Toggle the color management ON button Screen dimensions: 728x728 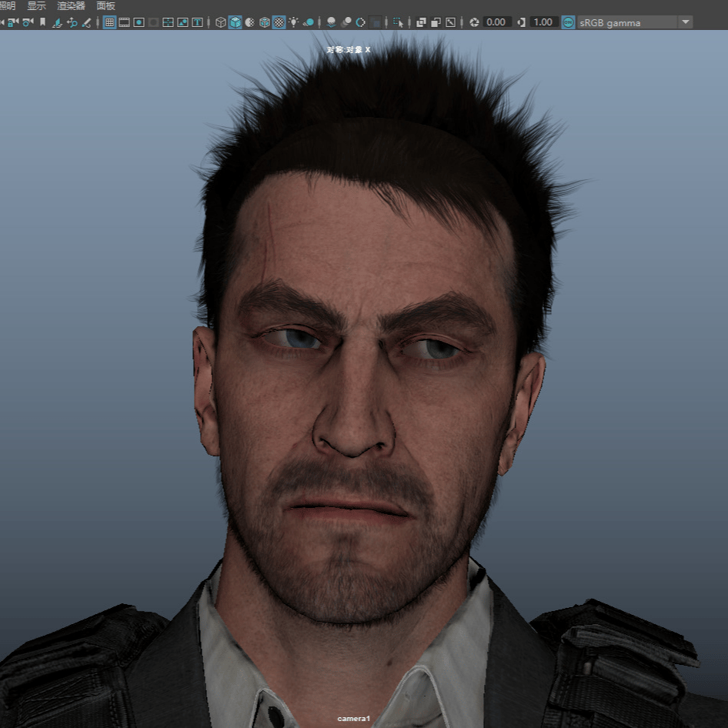click(x=568, y=22)
